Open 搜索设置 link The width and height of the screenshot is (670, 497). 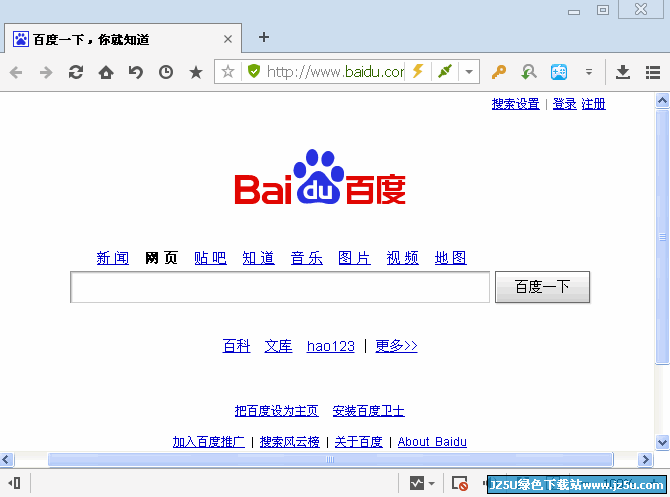(515, 104)
